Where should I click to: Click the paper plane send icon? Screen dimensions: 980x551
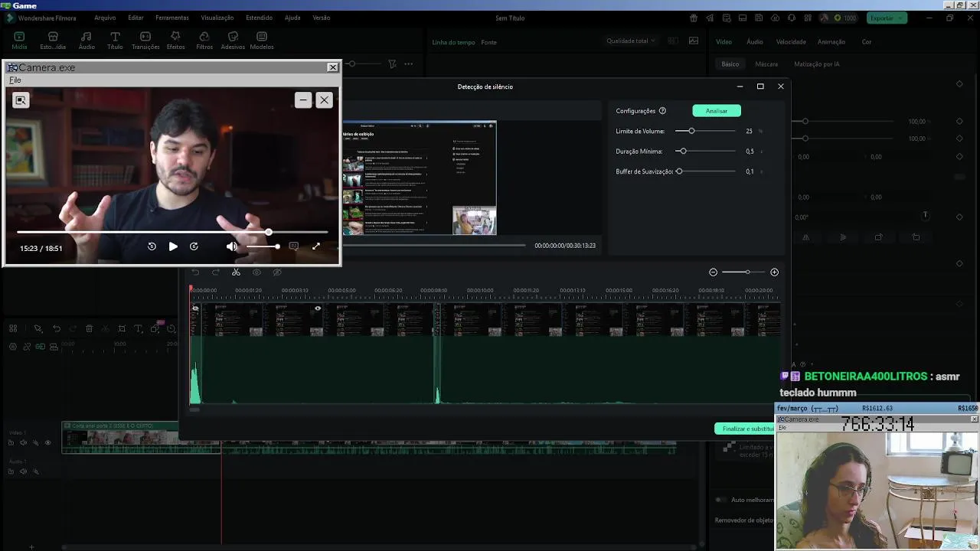710,18
